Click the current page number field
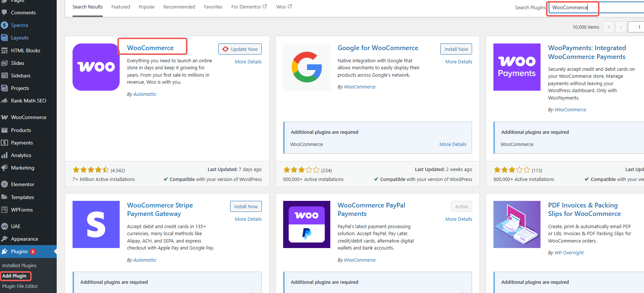Image resolution: width=644 pixels, height=293 pixels. click(x=636, y=27)
